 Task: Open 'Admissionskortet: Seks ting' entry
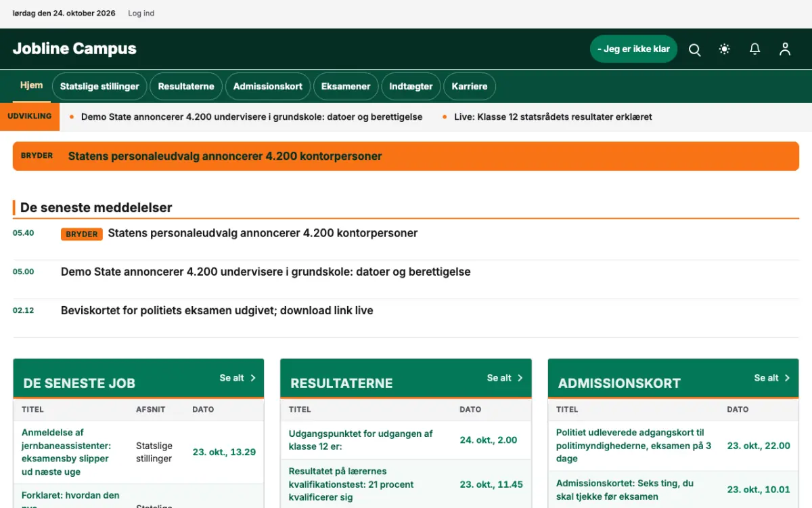[x=625, y=490]
